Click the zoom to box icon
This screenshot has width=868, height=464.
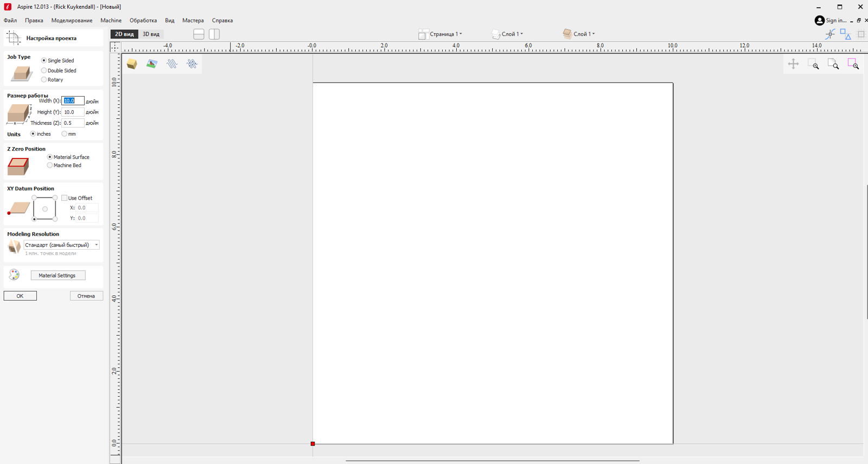[x=813, y=64]
